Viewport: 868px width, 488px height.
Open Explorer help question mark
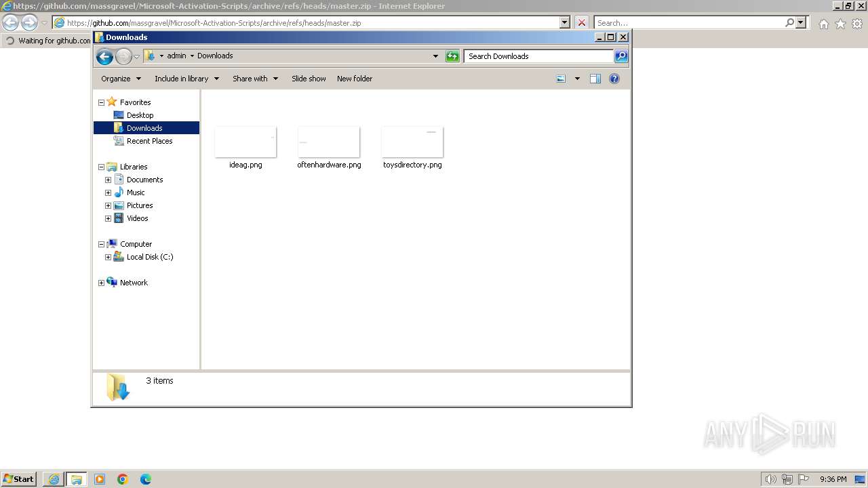614,79
